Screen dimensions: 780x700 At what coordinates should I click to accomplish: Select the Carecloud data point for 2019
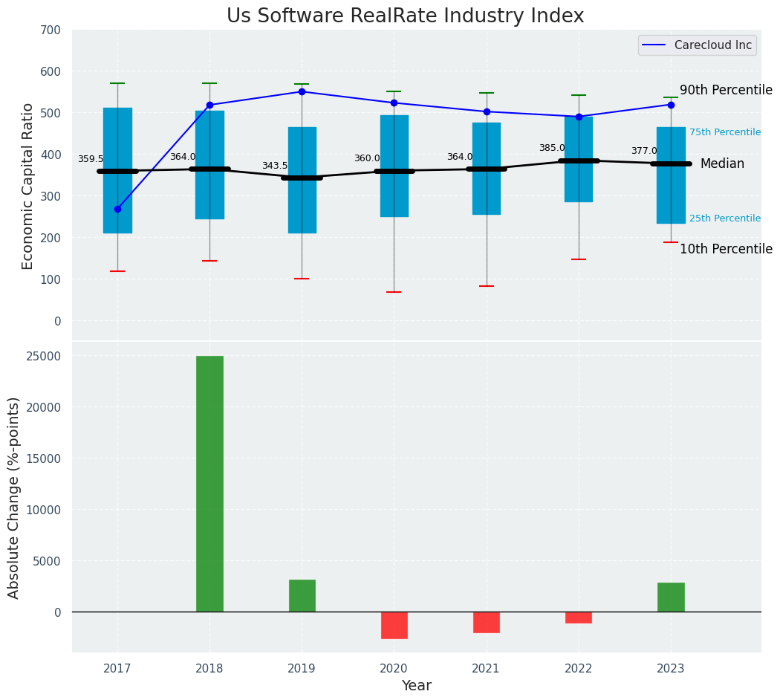302,92
